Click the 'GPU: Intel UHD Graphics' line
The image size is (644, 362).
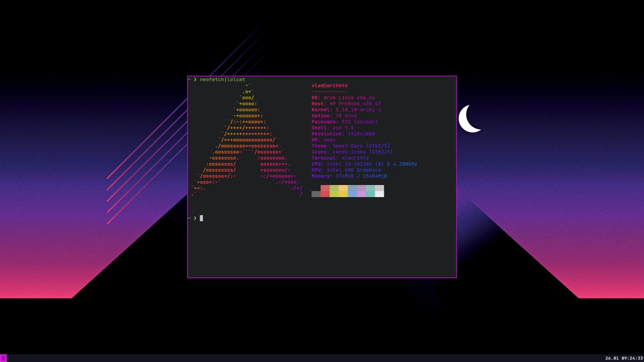[346, 170]
